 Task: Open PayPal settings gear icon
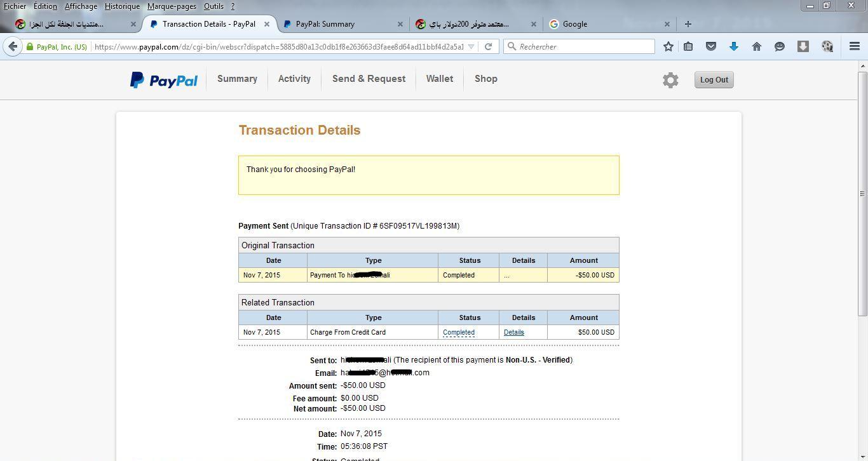tap(670, 80)
